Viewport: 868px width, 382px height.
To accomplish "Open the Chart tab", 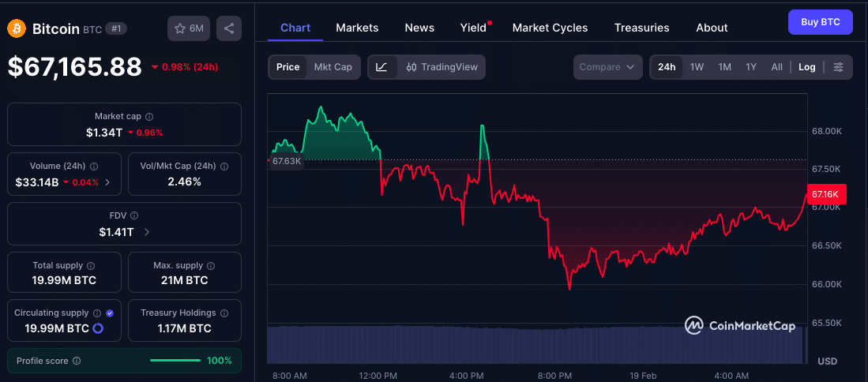I will tap(295, 28).
